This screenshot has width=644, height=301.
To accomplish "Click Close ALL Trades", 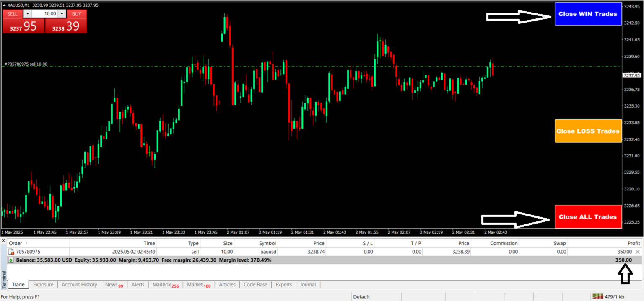I will pyautogui.click(x=588, y=217).
